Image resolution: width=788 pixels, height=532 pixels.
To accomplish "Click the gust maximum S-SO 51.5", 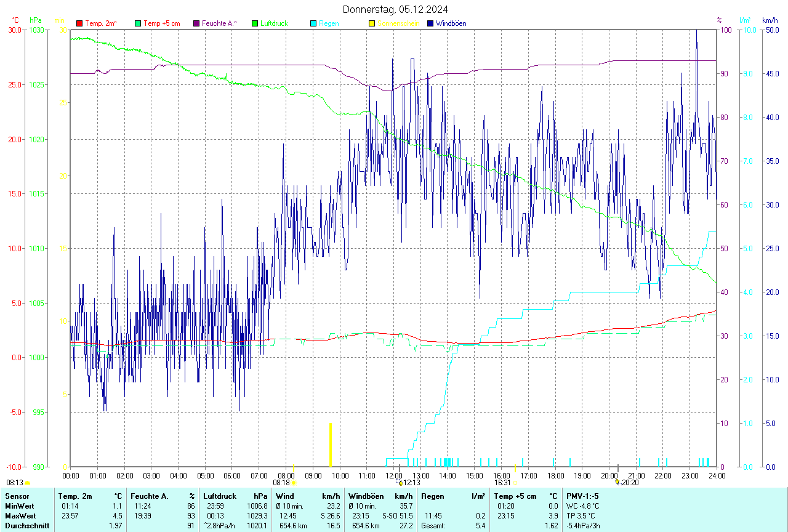I will point(397,515).
